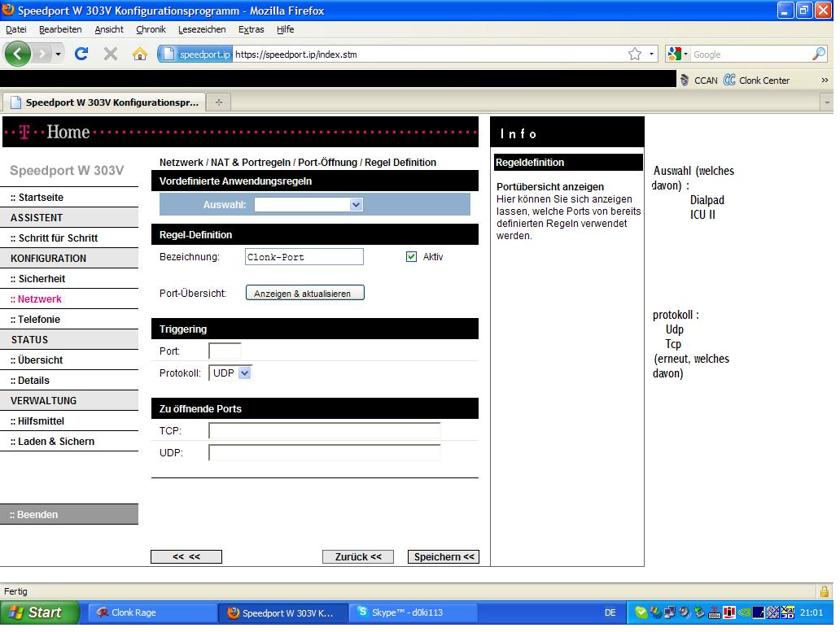Click the padlock security icon in status bar
Viewport: 840px width, 632px height.
click(824, 591)
